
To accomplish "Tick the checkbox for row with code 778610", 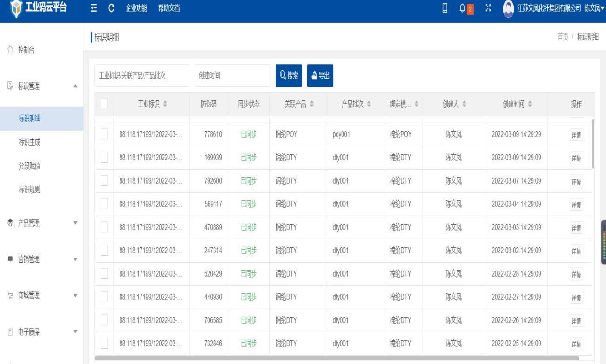I will click(104, 134).
